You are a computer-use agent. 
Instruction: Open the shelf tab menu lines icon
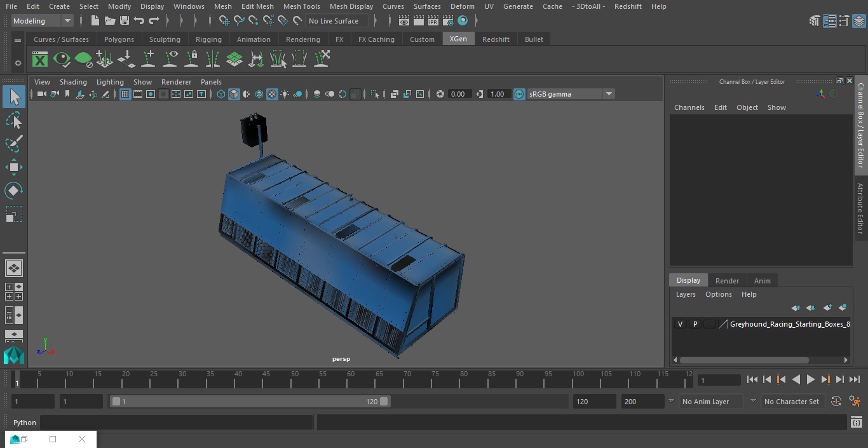[18, 39]
